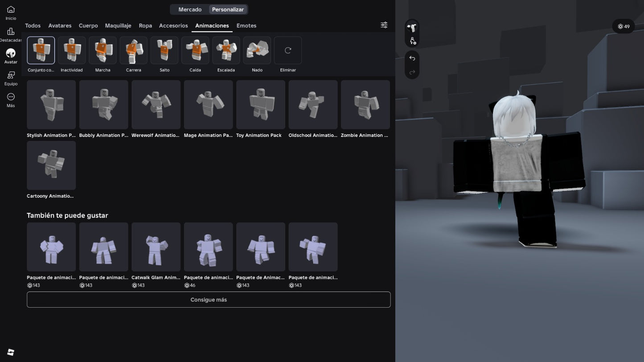Open the Animaciones tab
This screenshot has height=362, width=644.
[212, 25]
